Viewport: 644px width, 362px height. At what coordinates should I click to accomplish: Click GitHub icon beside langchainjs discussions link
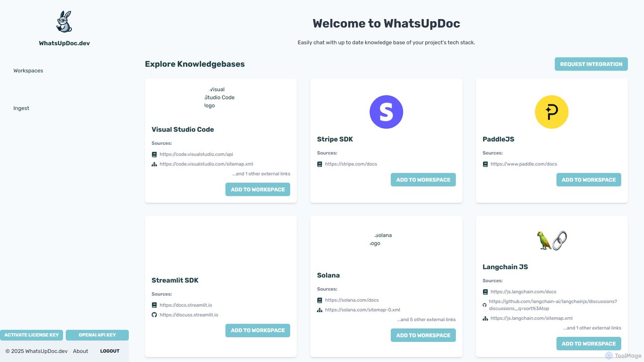tap(485, 305)
